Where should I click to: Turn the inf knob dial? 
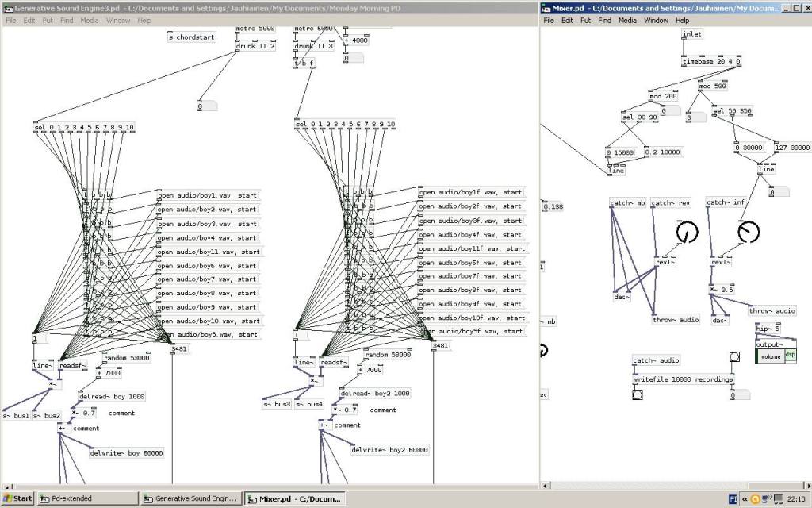pyautogui.click(x=747, y=232)
